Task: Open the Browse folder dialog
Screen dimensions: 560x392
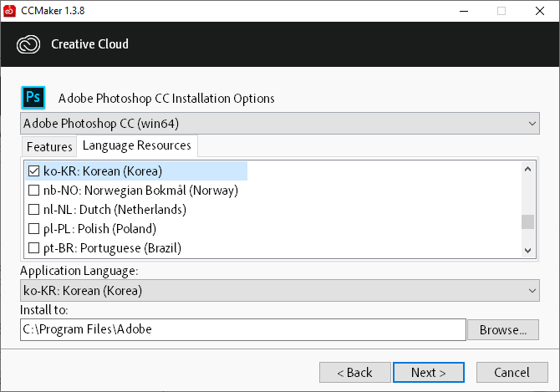Action: 503,330
